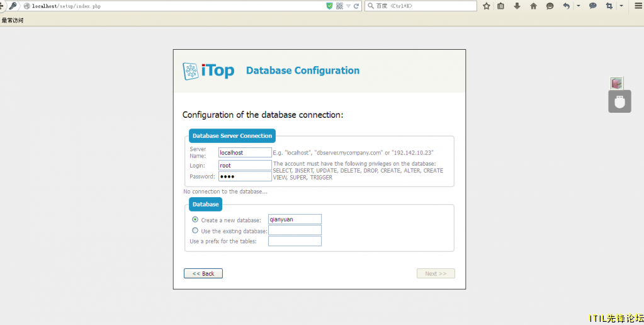Click the Database Server Connection legend
Screen dimensions: 644x325
click(x=232, y=136)
